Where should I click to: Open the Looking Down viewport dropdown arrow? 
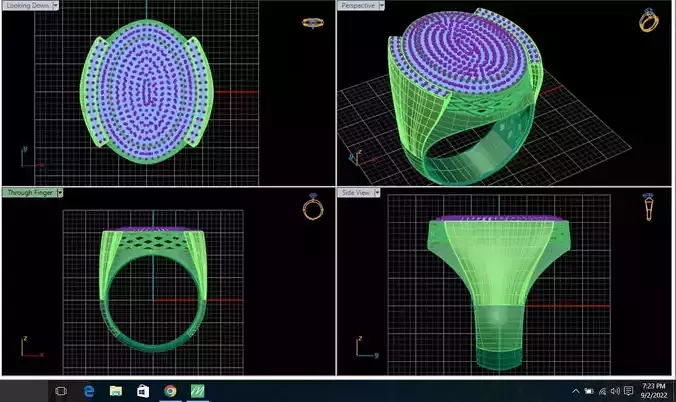pyautogui.click(x=55, y=5)
